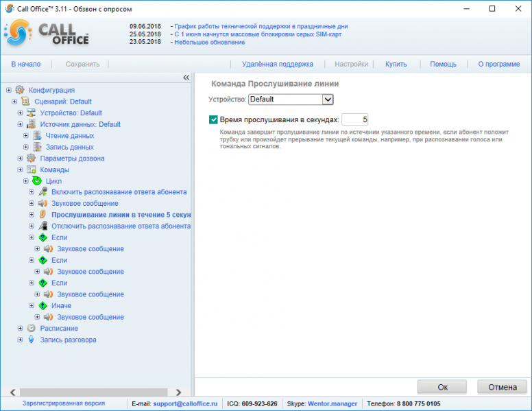Open the Удалённая поддержка menu item
The height and width of the screenshot is (411, 532).
pos(278,64)
